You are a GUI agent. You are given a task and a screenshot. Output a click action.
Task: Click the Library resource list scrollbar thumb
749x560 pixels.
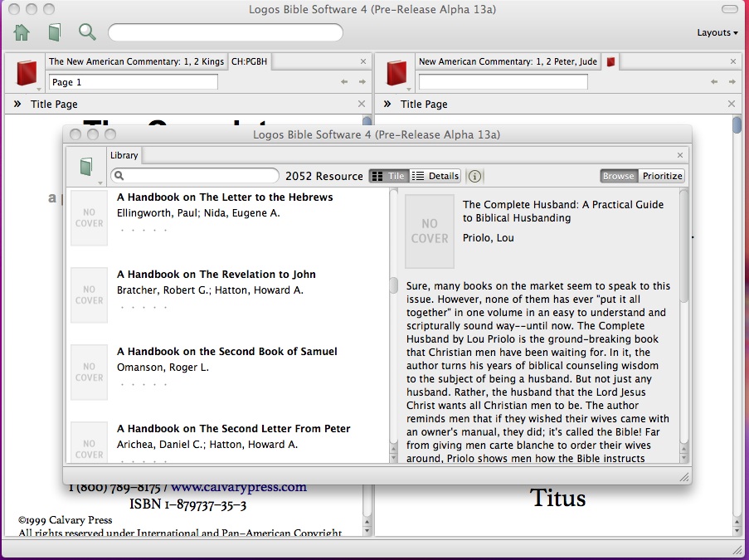pyautogui.click(x=394, y=285)
